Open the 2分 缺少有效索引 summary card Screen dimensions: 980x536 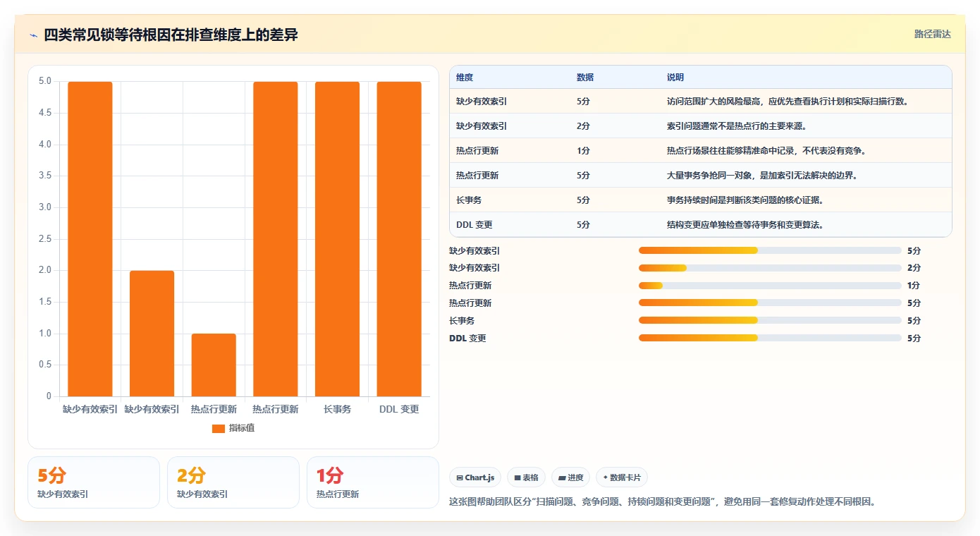pyautogui.click(x=233, y=482)
